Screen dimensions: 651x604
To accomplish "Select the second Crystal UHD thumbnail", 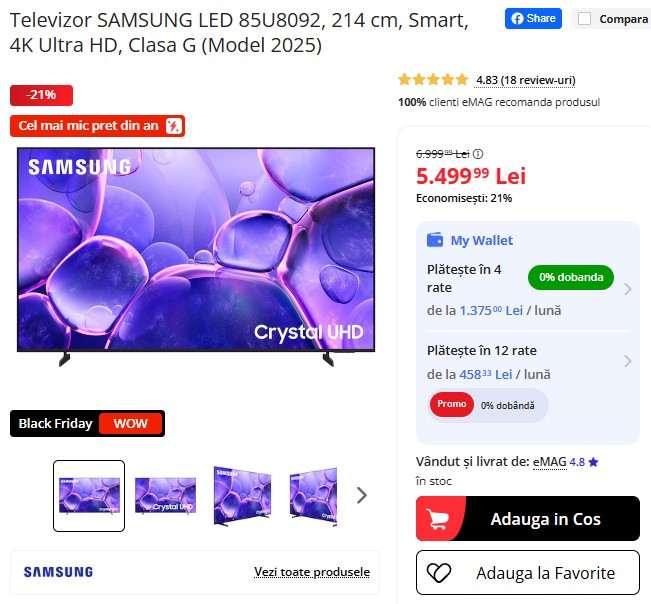I will pyautogui.click(x=165, y=496).
